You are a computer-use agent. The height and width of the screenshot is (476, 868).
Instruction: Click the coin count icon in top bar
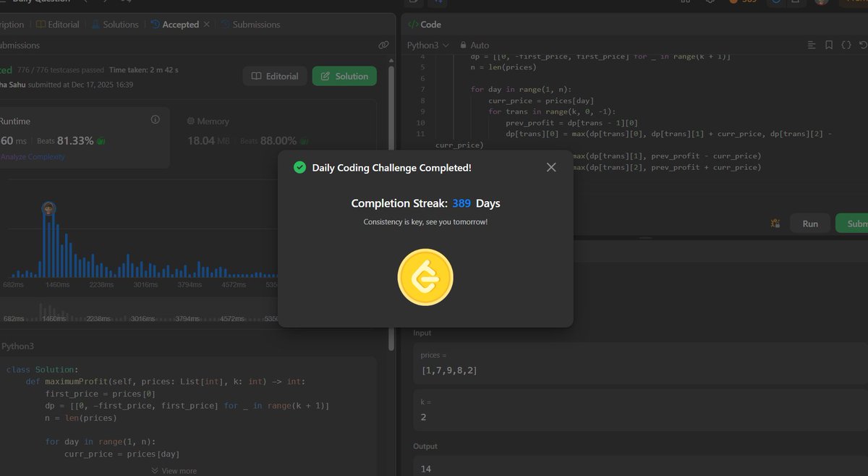tap(733, 2)
